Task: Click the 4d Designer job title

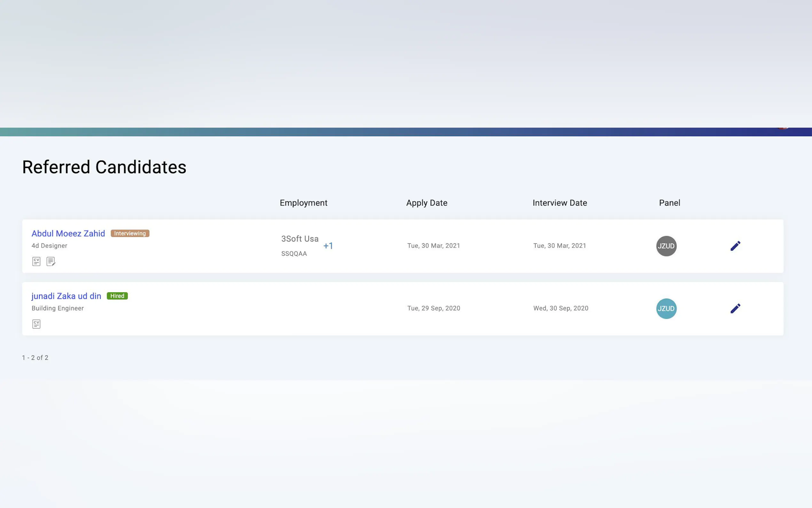Action: coord(49,246)
